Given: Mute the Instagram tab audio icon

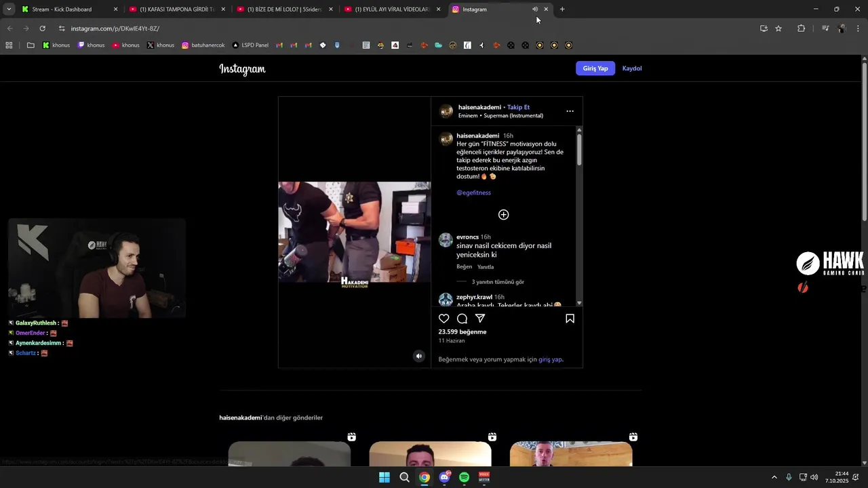Looking at the screenshot, I should (535, 9).
